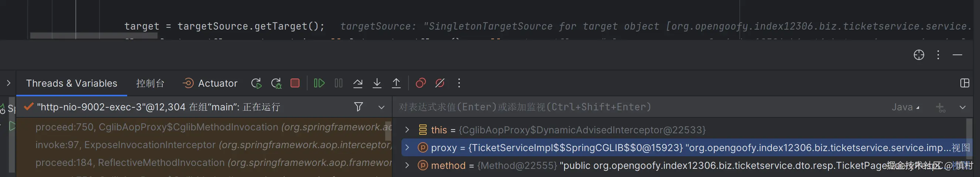
Task: Open the thread selector dropdown arrow
Action: tap(381, 107)
